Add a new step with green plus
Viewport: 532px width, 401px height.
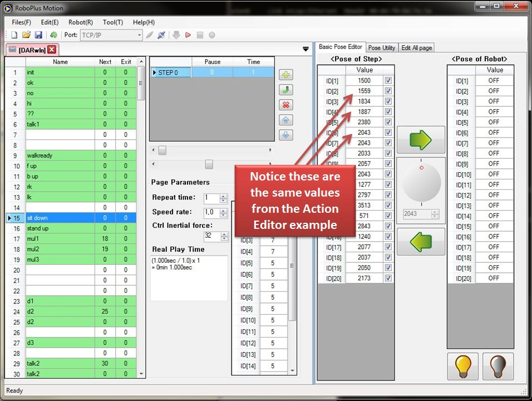286,75
